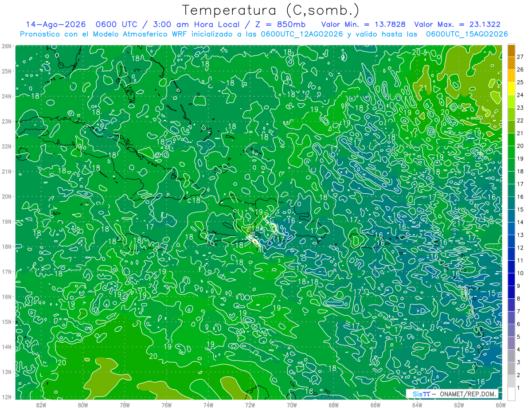Image resolution: width=532 pixels, height=411 pixels.
Task: Click the '64W' longitude axis label
Action: 417,404
